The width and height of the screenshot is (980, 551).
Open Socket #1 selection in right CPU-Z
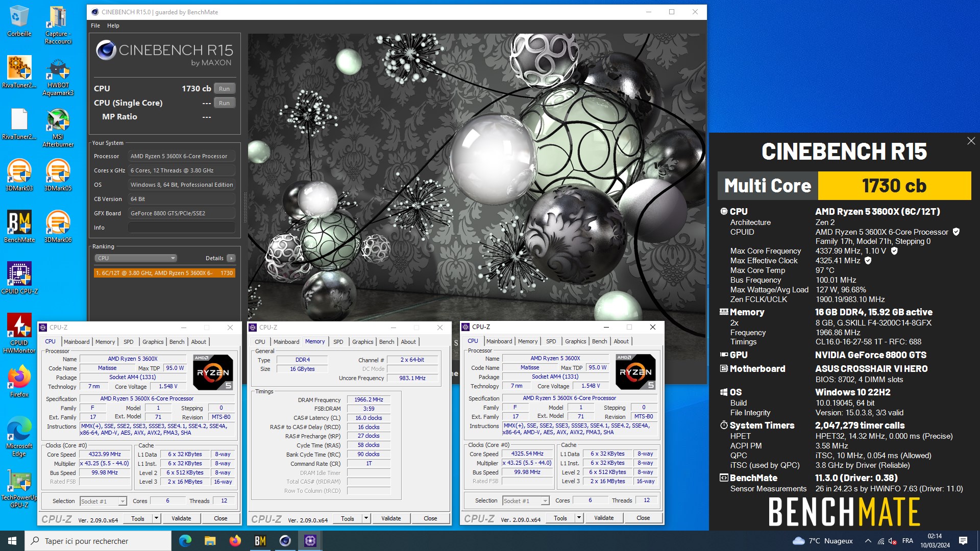coord(526,500)
